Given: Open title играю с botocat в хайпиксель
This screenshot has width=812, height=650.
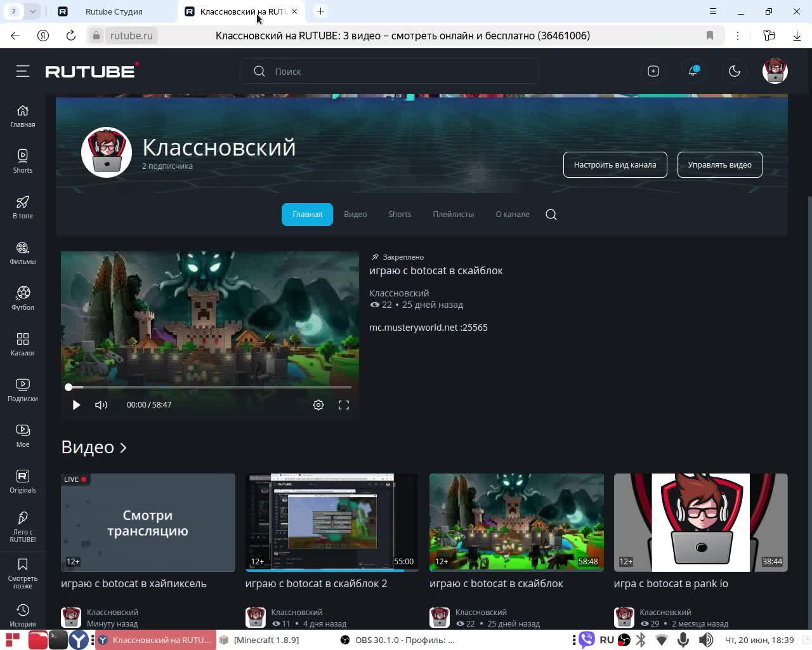Looking at the screenshot, I should (x=134, y=583).
